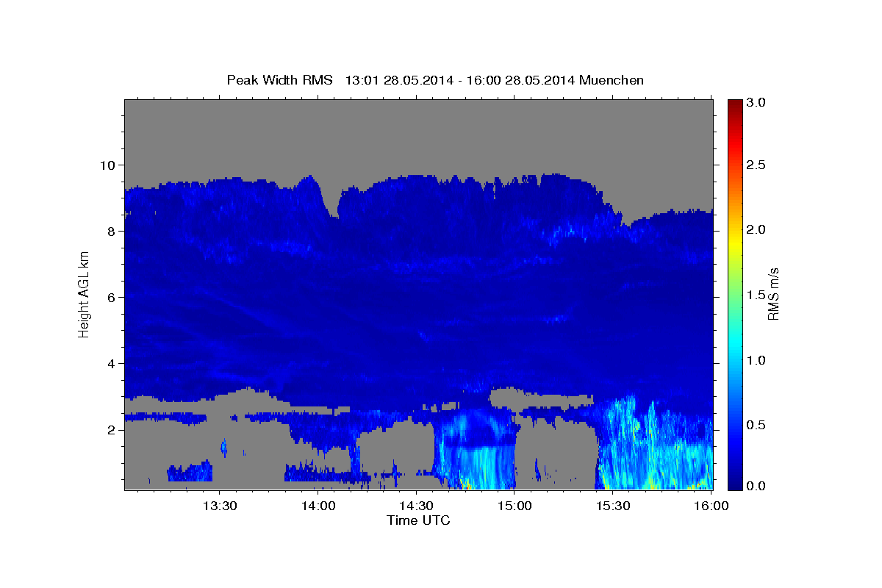Viewport: 882px width, 588px height.
Task: Click the colorbar label '1.0'
Action: tap(756, 360)
